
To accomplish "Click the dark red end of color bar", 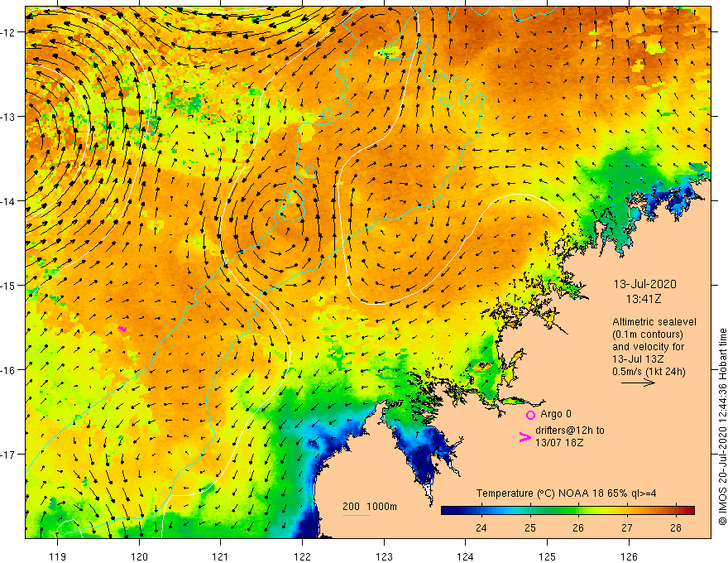I will pyautogui.click(x=689, y=510).
